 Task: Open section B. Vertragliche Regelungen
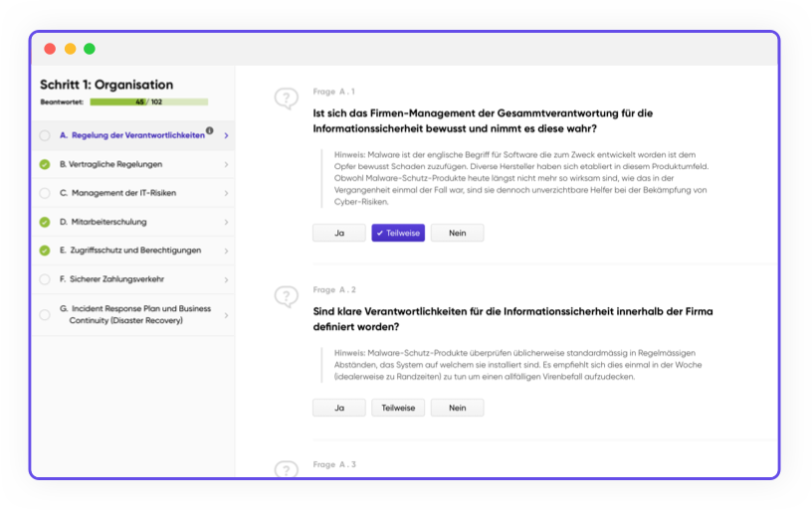click(133, 164)
